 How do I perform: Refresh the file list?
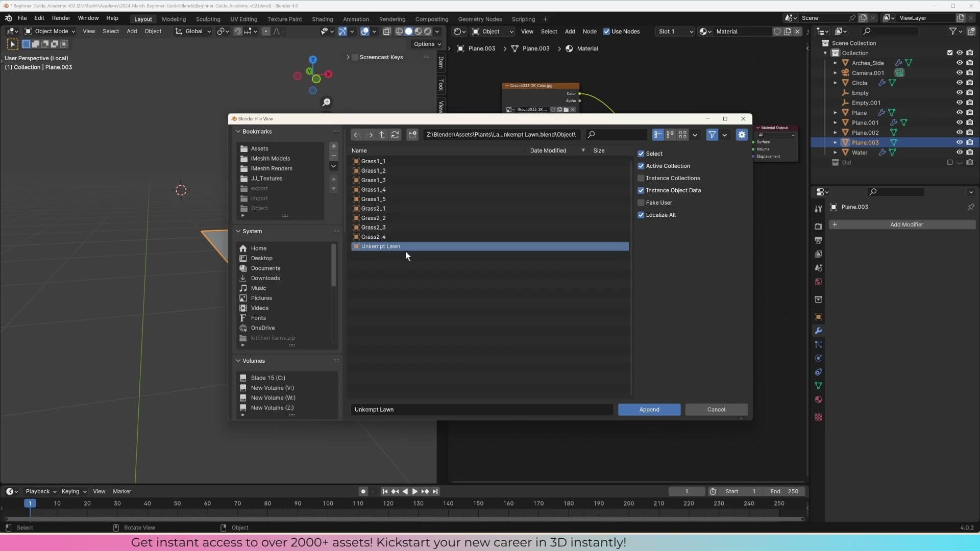[395, 135]
